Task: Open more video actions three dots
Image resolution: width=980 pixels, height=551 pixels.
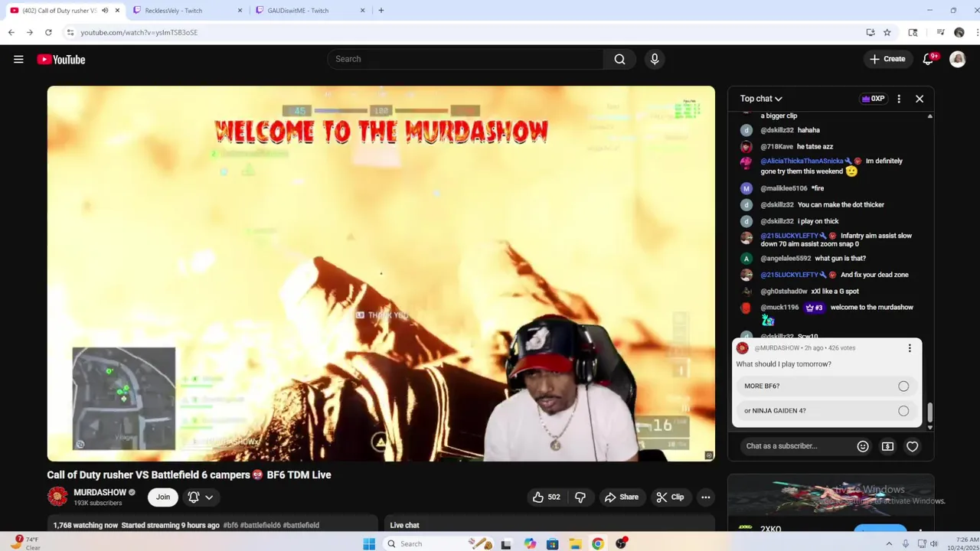Action: pyautogui.click(x=706, y=497)
